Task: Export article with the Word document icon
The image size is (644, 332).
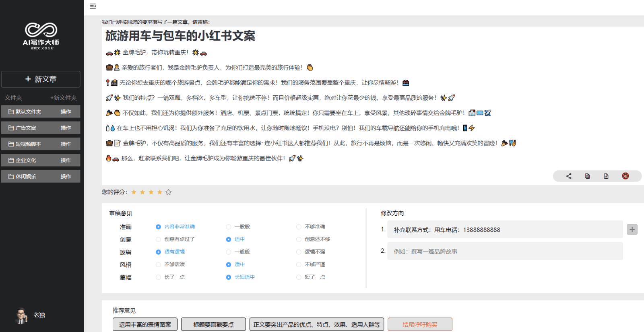Action: [x=606, y=176]
